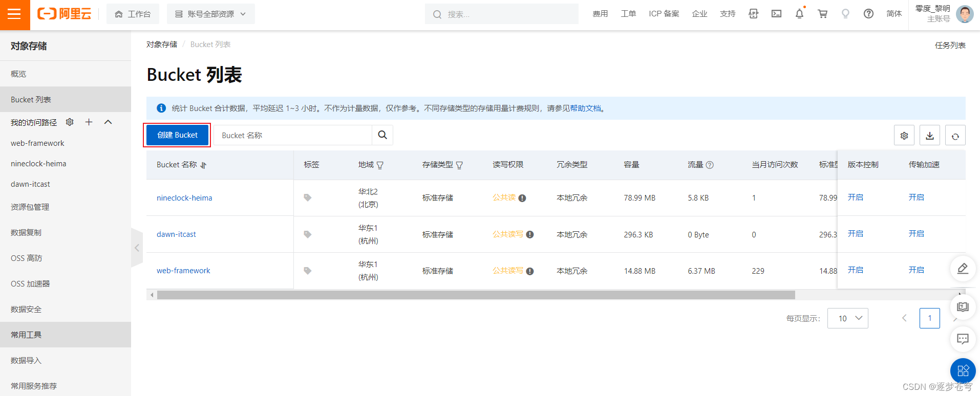The width and height of the screenshot is (980, 396).
Task: Open the 每页显示 10 dropdown
Action: point(848,318)
